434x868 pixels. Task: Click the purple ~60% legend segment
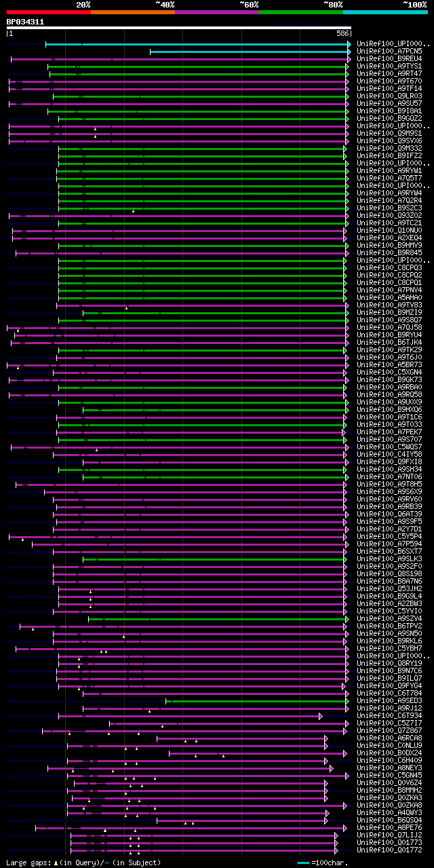click(217, 12)
